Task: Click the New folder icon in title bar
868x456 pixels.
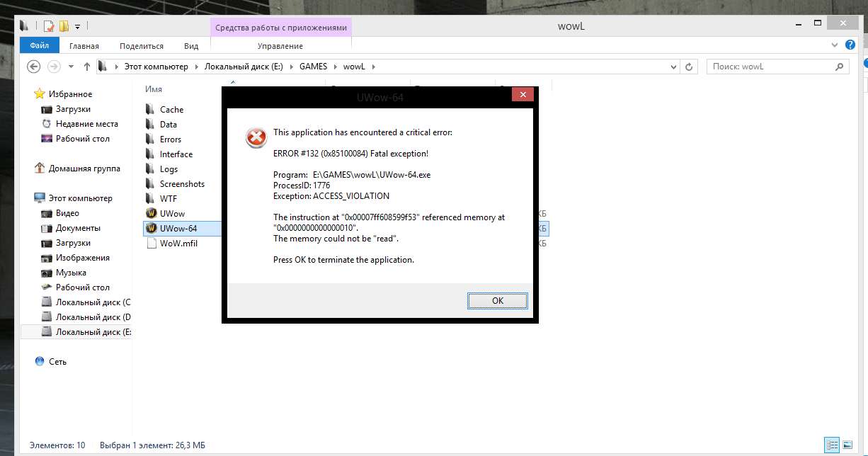Action: [64, 27]
